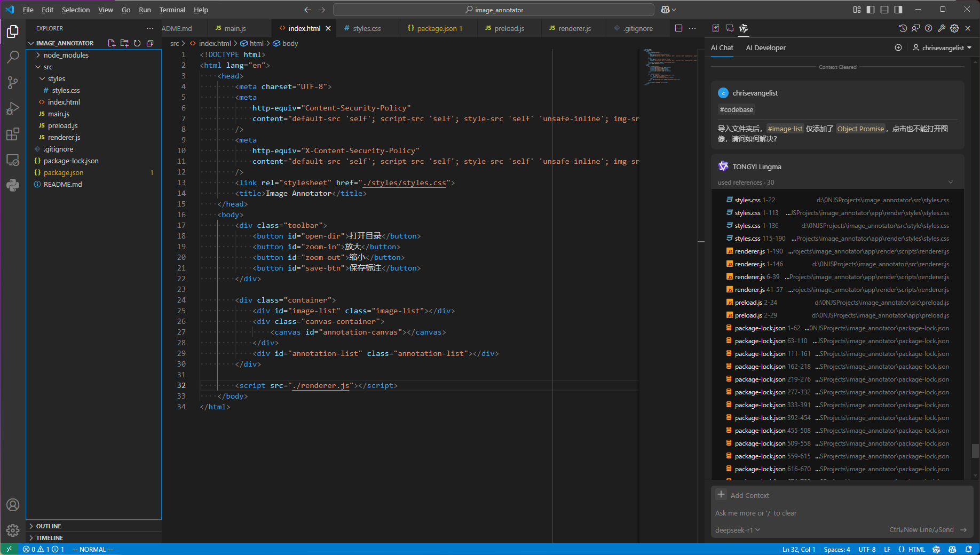Image resolution: width=980 pixels, height=555 pixels.
Task: Open the Explorer view in activity bar
Action: 13,31
